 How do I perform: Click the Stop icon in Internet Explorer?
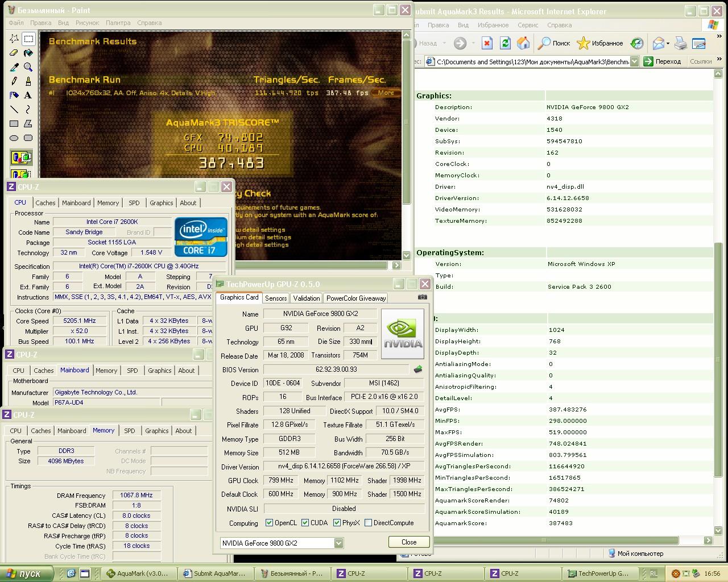(487, 43)
